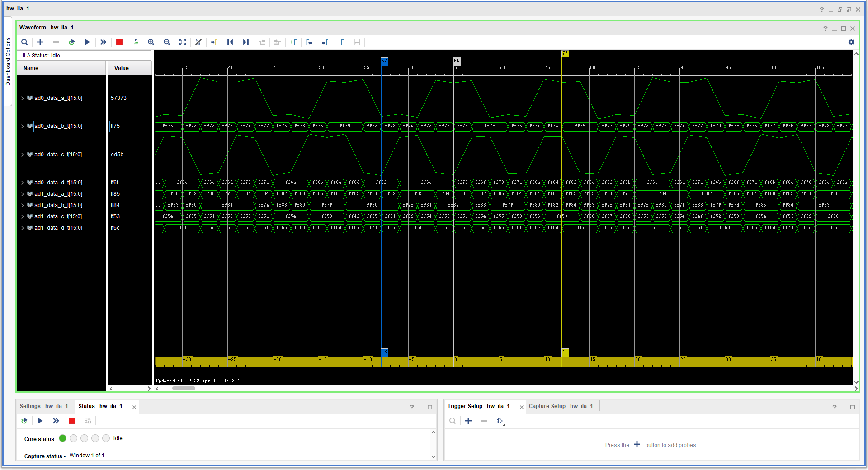The width and height of the screenshot is (868, 470).
Task: Open waveform settings gear
Action: (x=851, y=42)
